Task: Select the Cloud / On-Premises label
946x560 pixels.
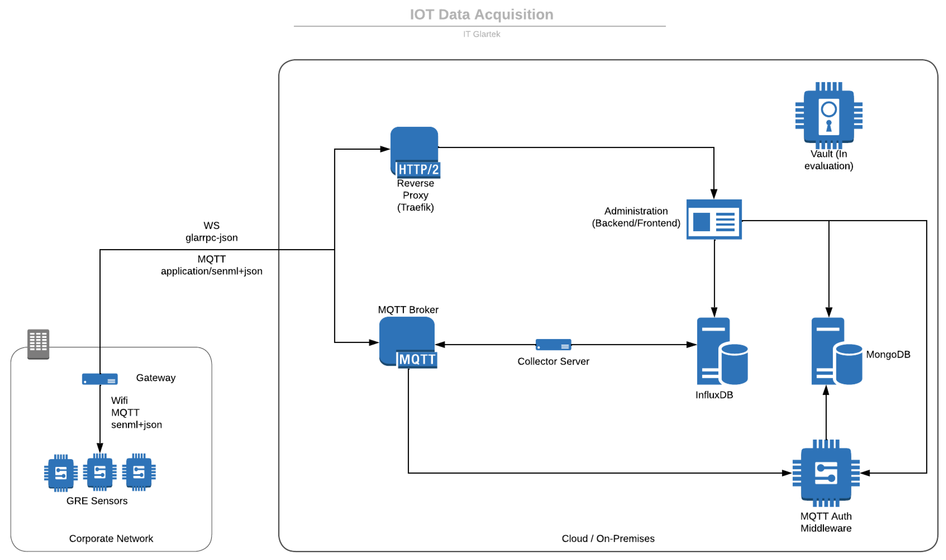Action: pos(608,538)
